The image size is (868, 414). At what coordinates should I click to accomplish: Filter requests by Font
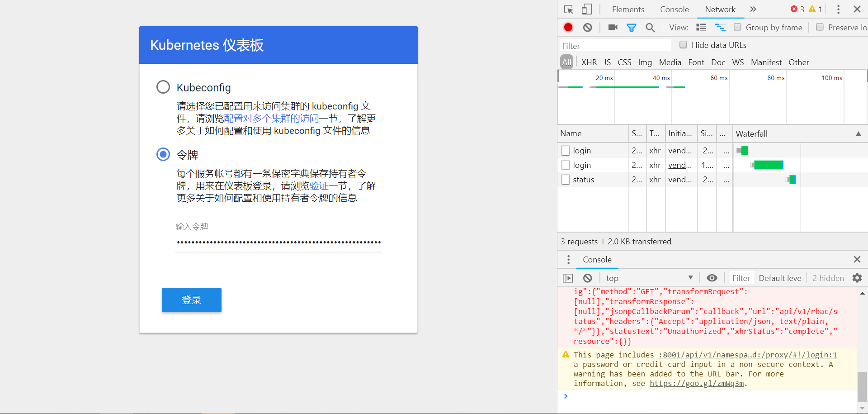tap(696, 62)
